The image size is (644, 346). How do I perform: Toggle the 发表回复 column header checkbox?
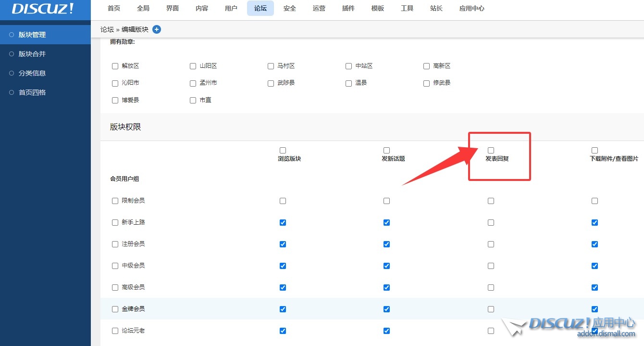coord(491,151)
